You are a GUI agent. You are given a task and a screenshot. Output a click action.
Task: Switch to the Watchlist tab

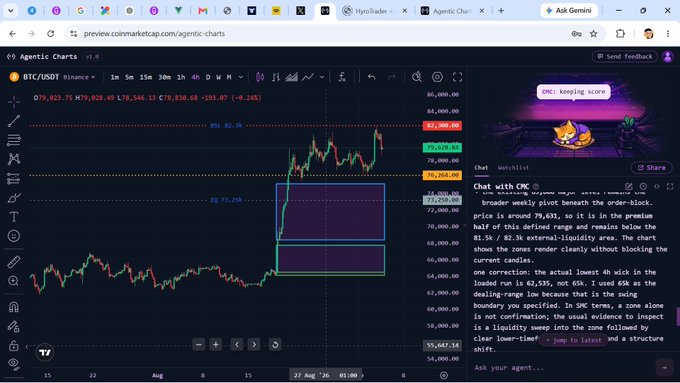[513, 167]
